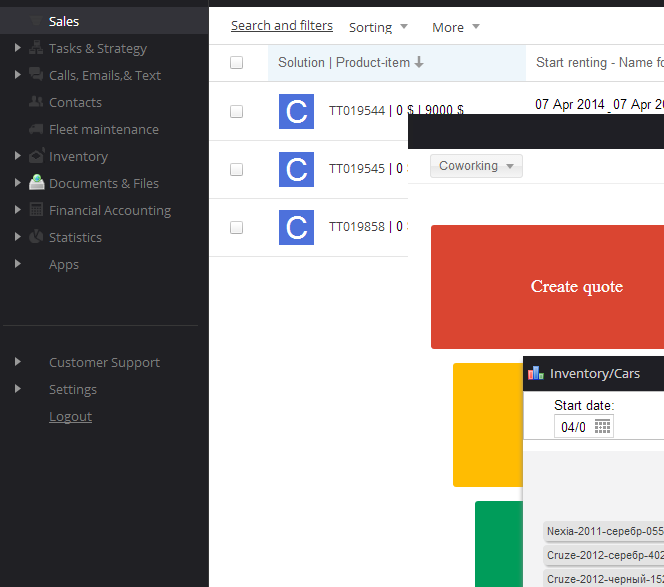Open Settings in the sidebar
The image size is (664, 587).
click(x=73, y=390)
